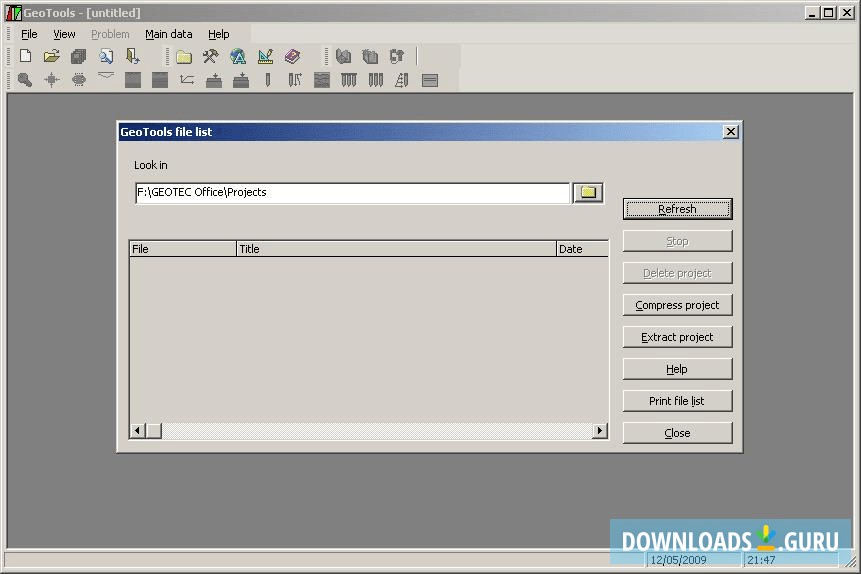
Task: Click the grayed dotted ellipse icon
Action: click(79, 80)
